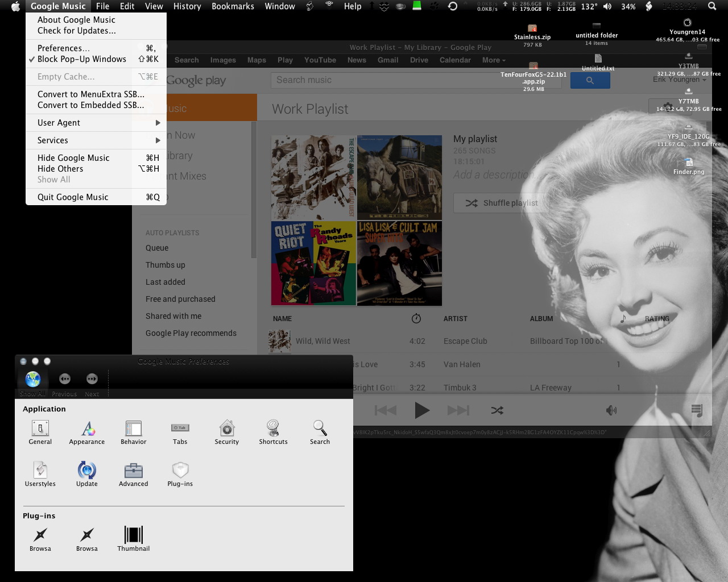Open Tabs preferences pane
This screenshot has height=582, width=728.
(x=180, y=432)
